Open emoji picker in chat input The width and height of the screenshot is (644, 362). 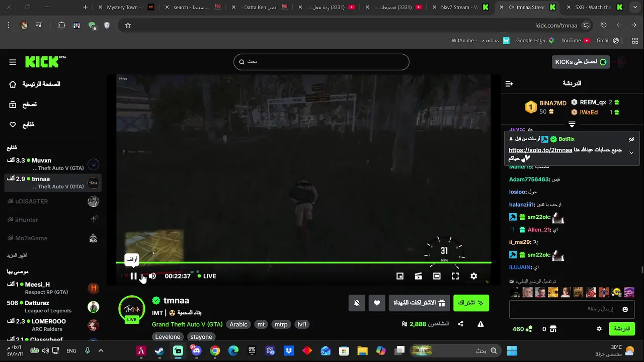point(625,309)
